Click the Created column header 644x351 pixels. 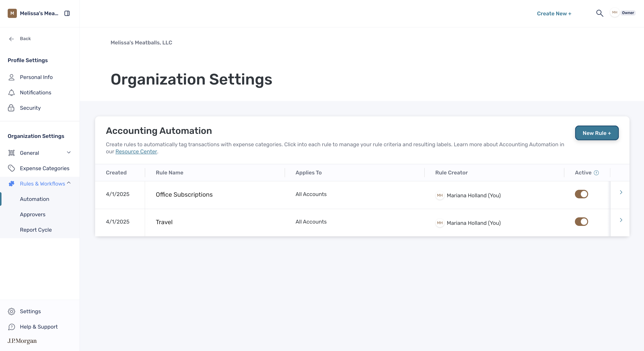pos(116,173)
